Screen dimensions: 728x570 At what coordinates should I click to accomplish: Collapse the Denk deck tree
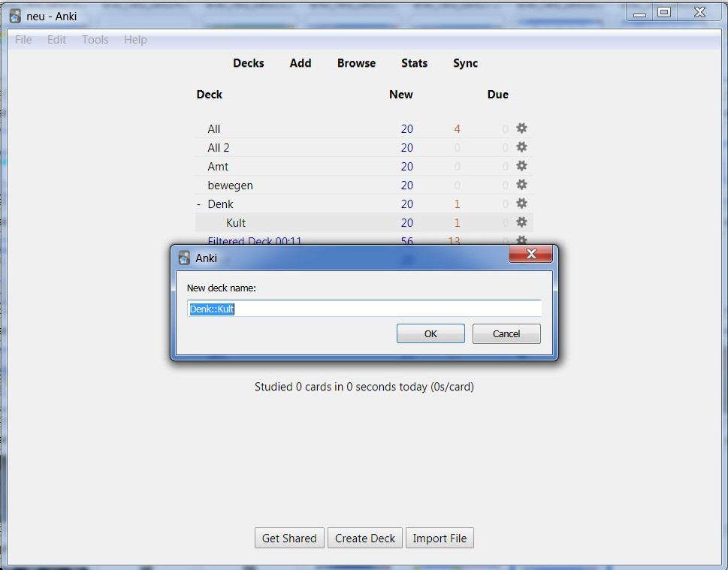pyautogui.click(x=198, y=204)
